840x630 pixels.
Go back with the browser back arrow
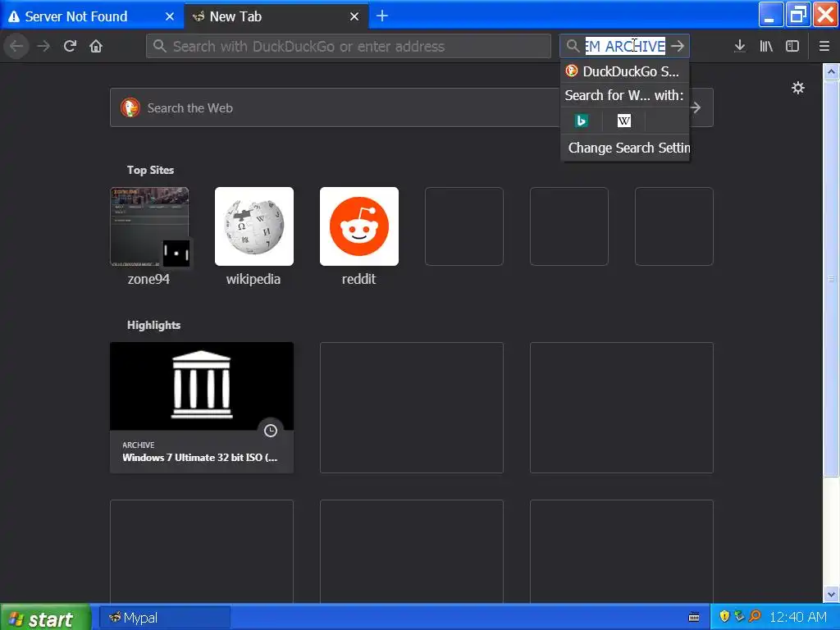(16, 46)
